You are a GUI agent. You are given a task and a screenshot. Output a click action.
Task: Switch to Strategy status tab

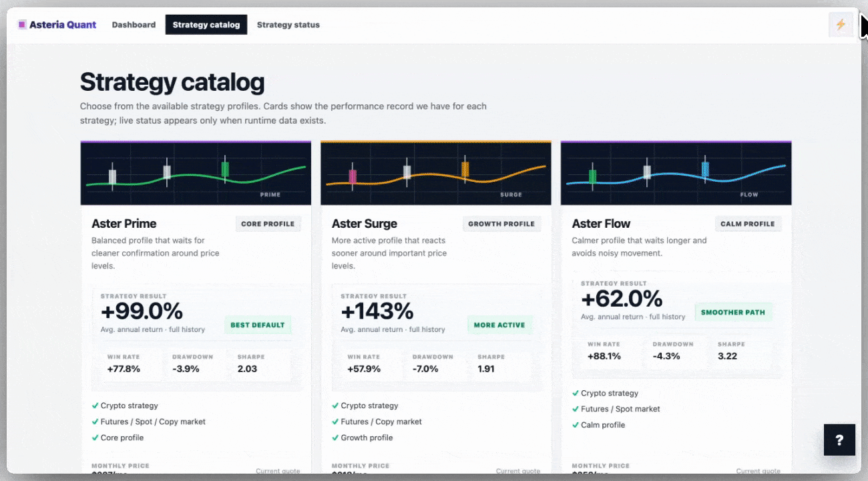(288, 25)
